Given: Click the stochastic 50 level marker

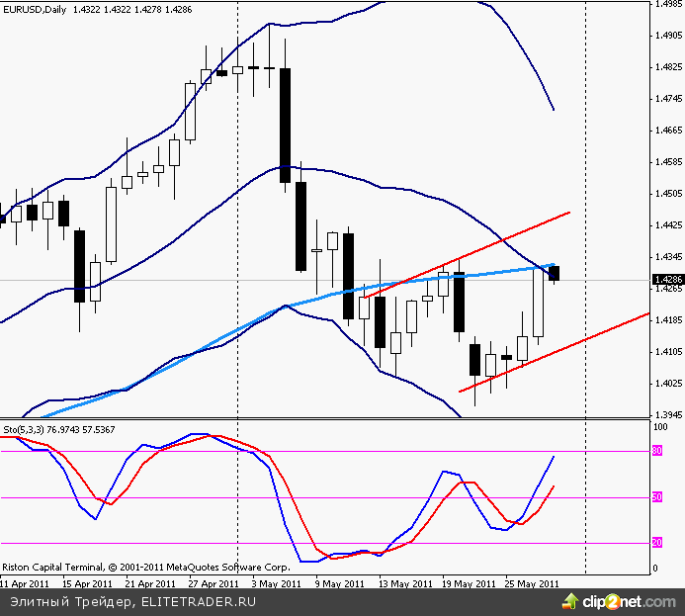Looking at the screenshot, I should click(x=656, y=497).
